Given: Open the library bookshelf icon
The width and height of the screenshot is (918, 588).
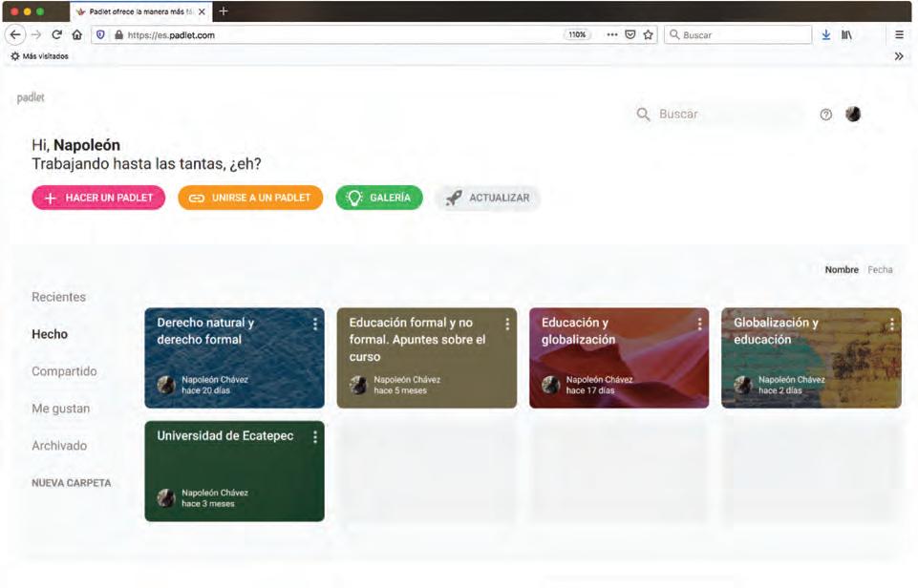Looking at the screenshot, I should (846, 34).
